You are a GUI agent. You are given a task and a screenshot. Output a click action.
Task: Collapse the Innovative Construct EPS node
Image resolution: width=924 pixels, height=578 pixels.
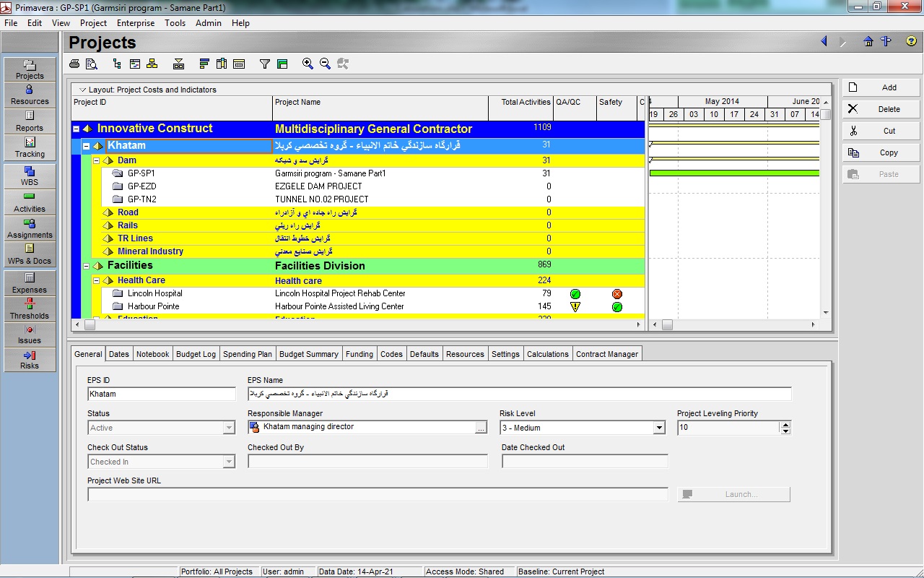(76, 129)
